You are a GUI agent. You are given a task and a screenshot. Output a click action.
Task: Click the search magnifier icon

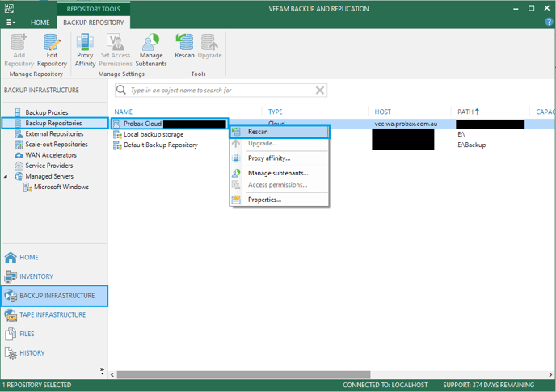click(x=121, y=90)
